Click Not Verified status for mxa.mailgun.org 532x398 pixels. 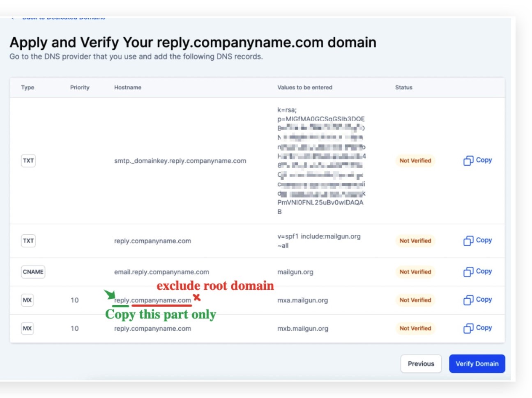[x=415, y=300]
